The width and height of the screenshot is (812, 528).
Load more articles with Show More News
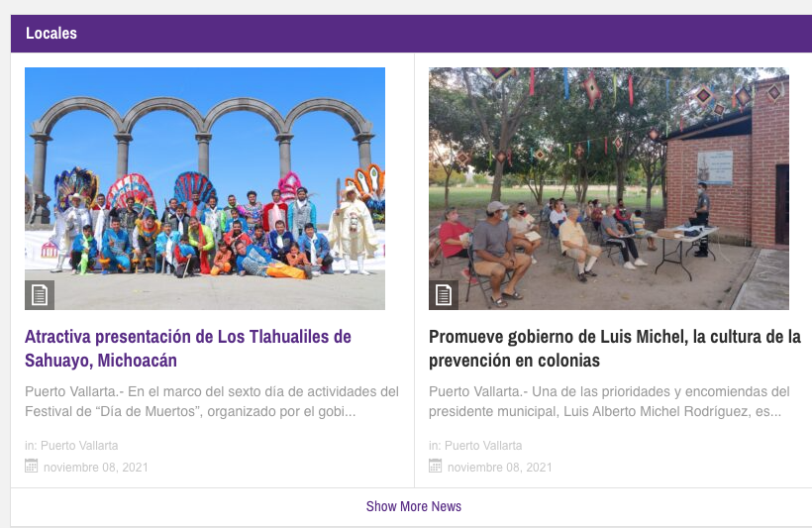click(x=413, y=506)
